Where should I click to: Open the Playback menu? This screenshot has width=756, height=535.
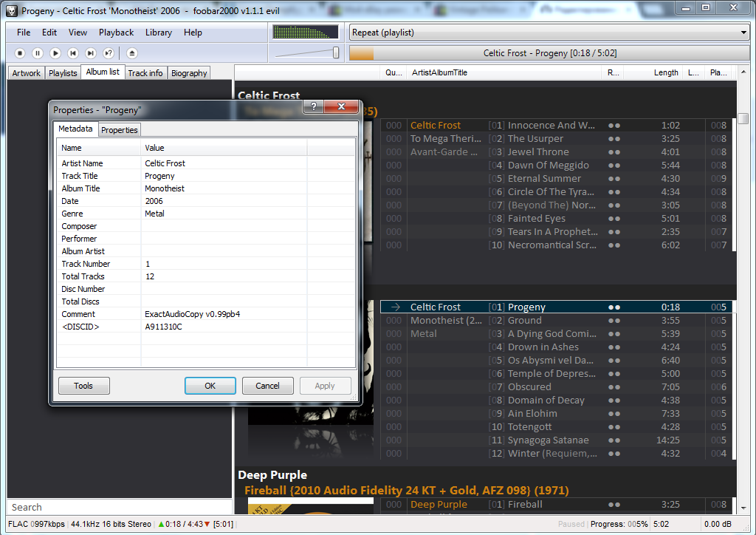116,33
